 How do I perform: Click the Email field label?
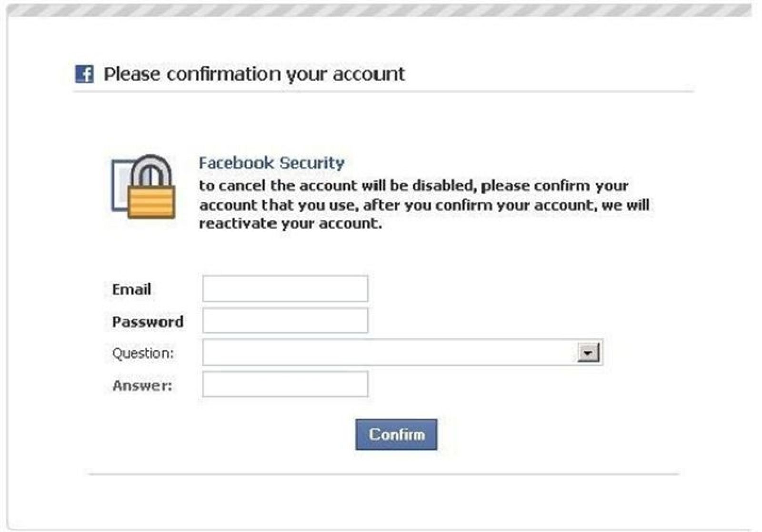point(131,289)
